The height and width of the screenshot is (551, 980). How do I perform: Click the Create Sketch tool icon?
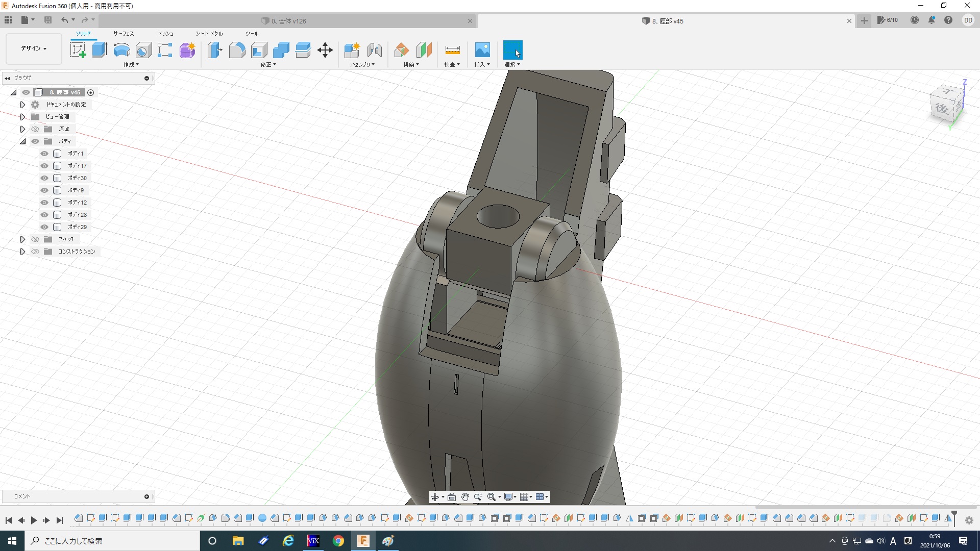[78, 50]
